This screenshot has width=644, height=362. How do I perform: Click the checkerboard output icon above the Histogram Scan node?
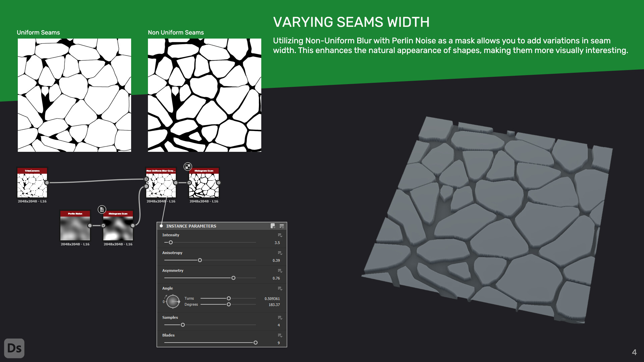188,167
